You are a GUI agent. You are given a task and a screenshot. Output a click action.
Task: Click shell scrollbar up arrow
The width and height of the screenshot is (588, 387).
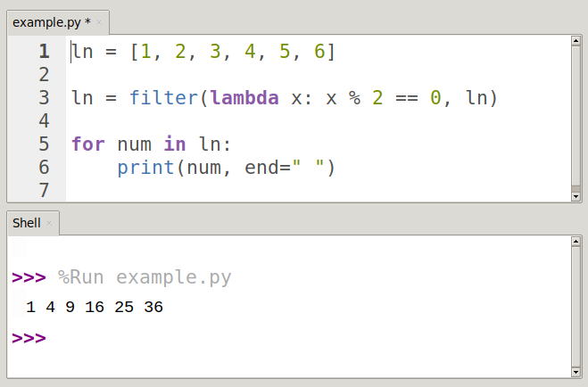click(x=576, y=242)
